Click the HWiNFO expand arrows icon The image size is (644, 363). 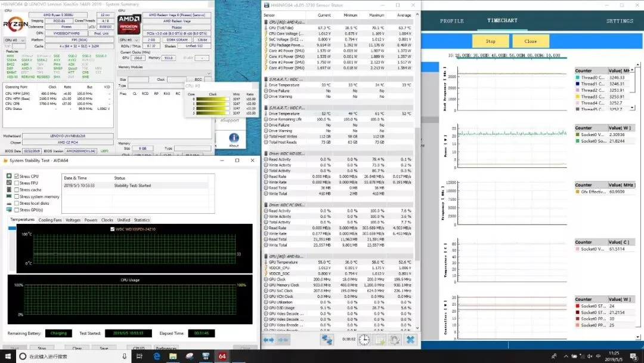(268, 340)
